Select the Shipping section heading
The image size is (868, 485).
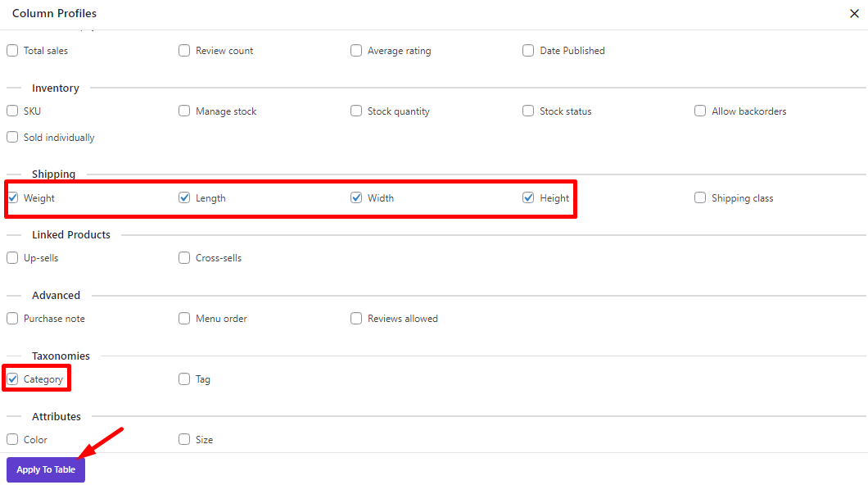54,174
